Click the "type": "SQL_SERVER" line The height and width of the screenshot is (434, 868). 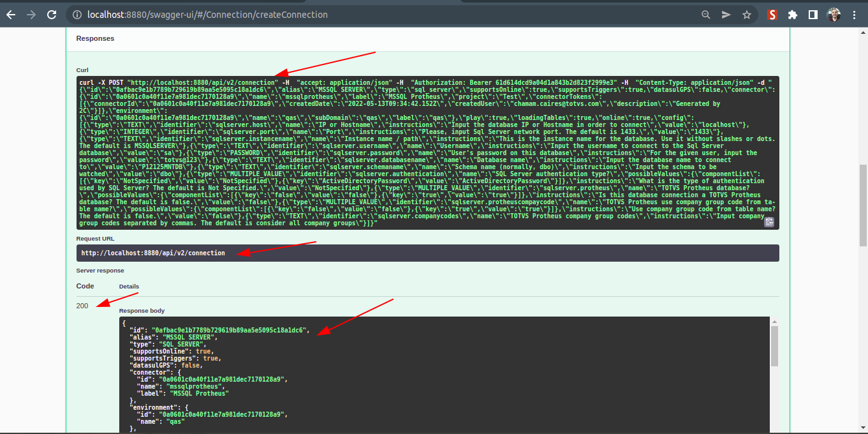(168, 344)
